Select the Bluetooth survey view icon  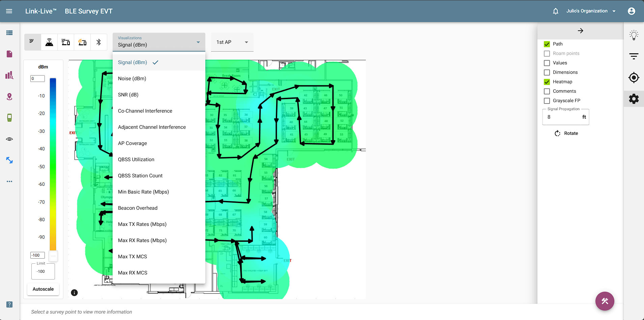pos(98,42)
